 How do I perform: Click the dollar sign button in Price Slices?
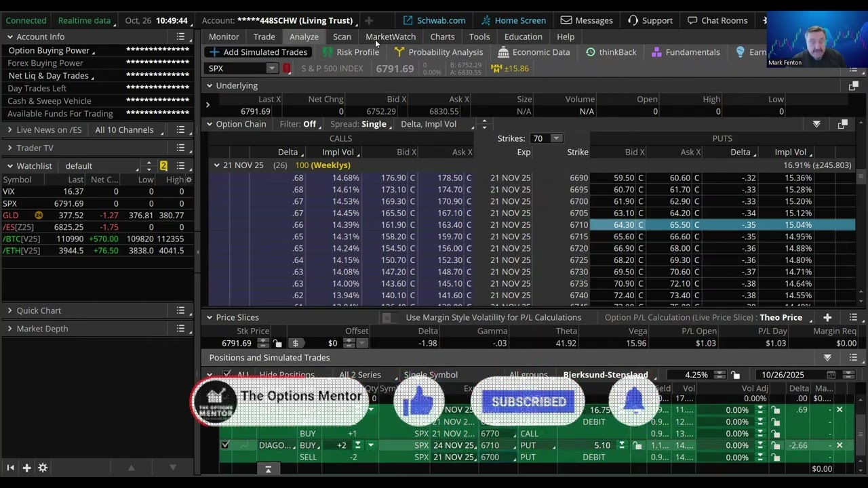coord(295,344)
